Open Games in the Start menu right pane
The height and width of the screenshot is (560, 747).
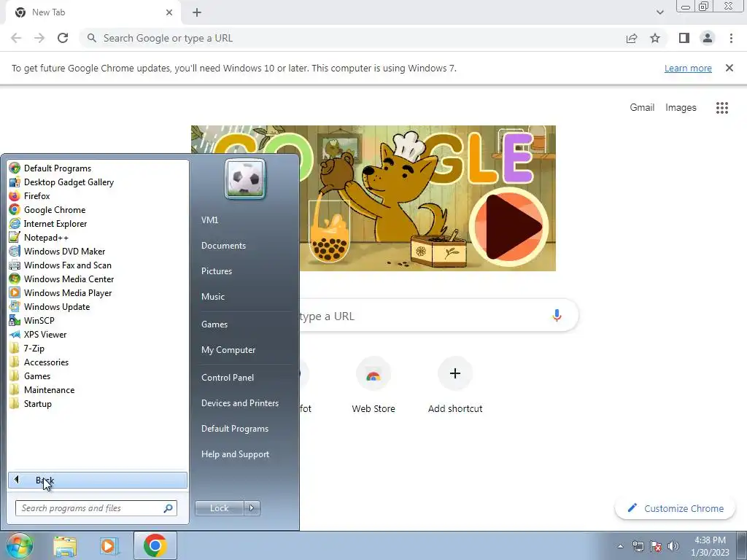214,324
